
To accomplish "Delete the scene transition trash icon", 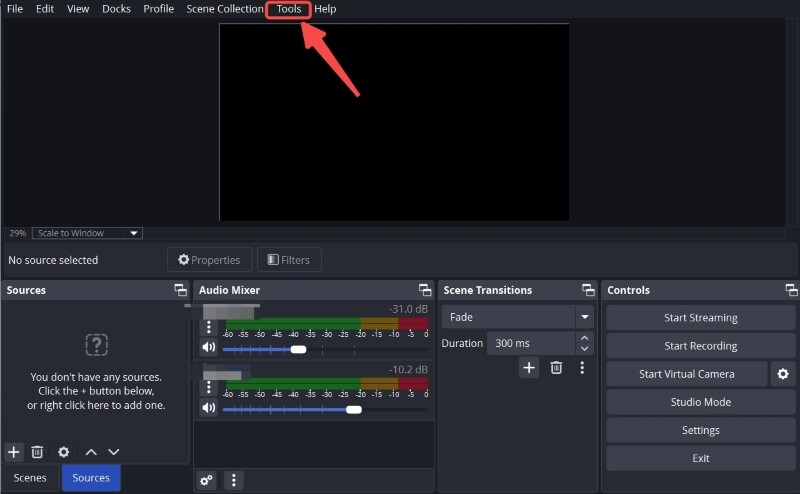I will [556, 367].
